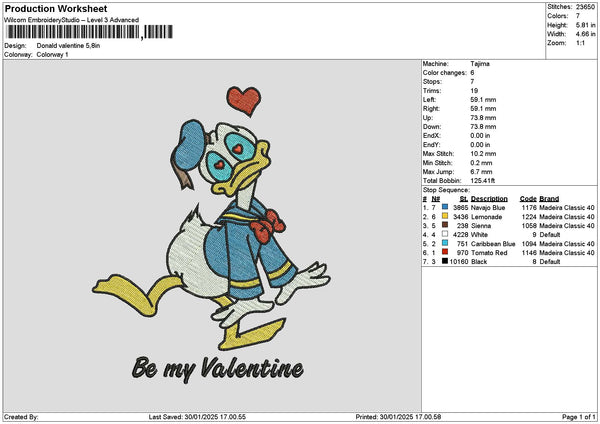Click the Sienna brown color swatch

445,225
